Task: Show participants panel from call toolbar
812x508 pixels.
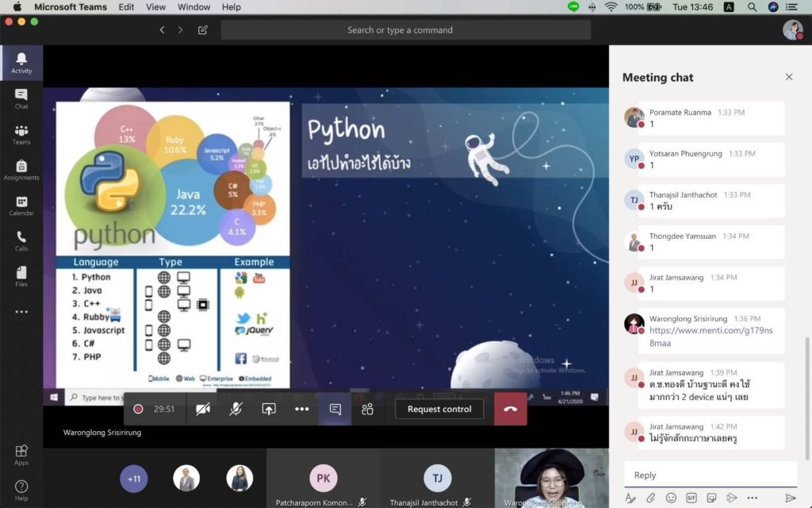Action: click(367, 409)
